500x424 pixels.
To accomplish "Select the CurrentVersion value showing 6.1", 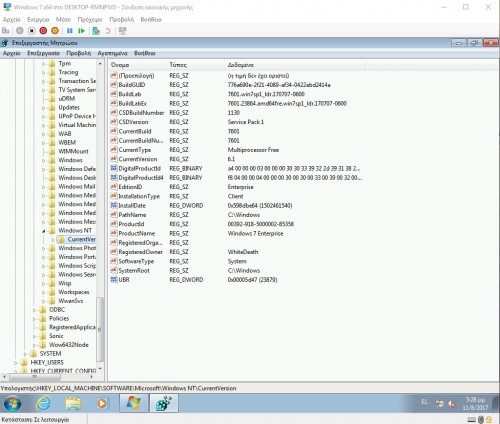I will [x=236, y=159].
